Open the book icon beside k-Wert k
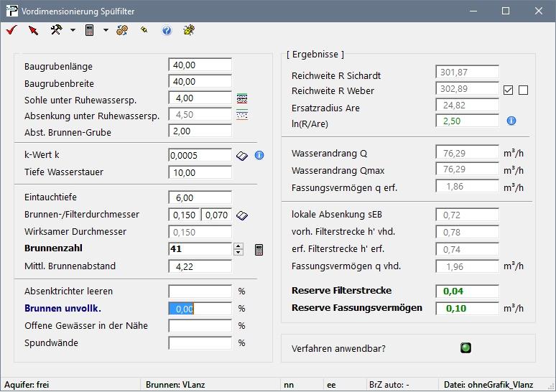Viewport: 556px width, 392px height. coord(242,155)
